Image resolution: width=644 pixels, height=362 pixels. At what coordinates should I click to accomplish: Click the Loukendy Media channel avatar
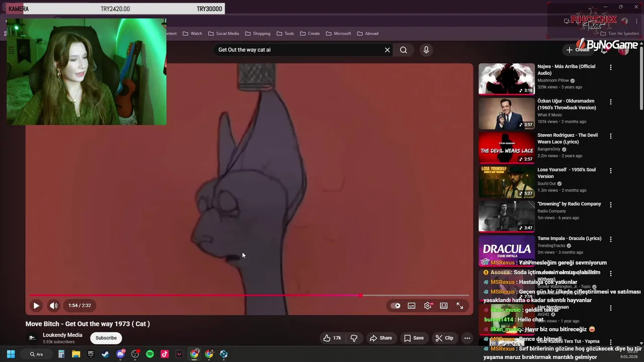click(32, 338)
